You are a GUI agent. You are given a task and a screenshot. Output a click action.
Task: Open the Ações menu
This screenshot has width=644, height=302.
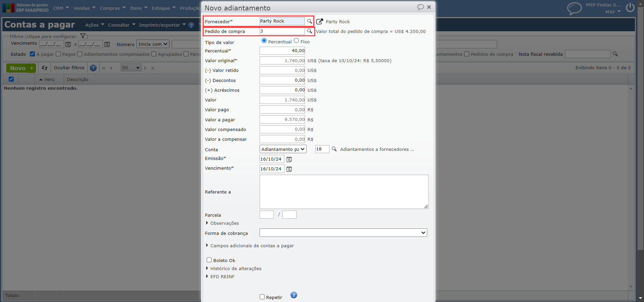click(95, 25)
